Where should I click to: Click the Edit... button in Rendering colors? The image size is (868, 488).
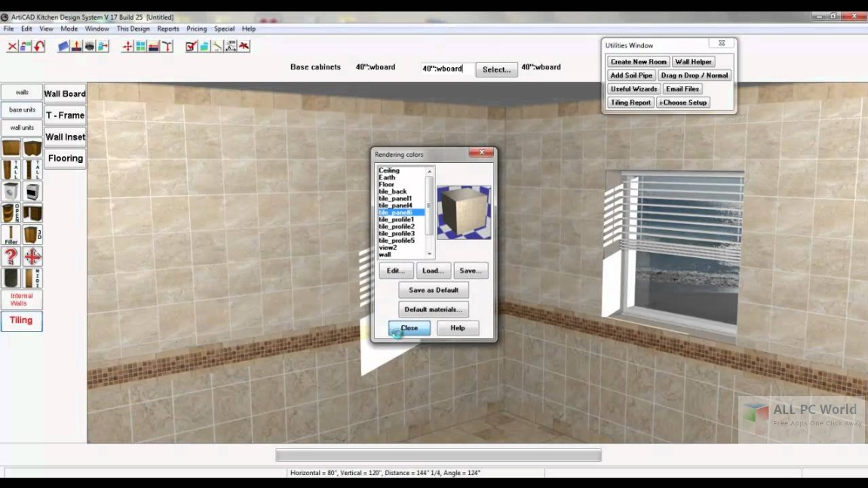tap(396, 271)
